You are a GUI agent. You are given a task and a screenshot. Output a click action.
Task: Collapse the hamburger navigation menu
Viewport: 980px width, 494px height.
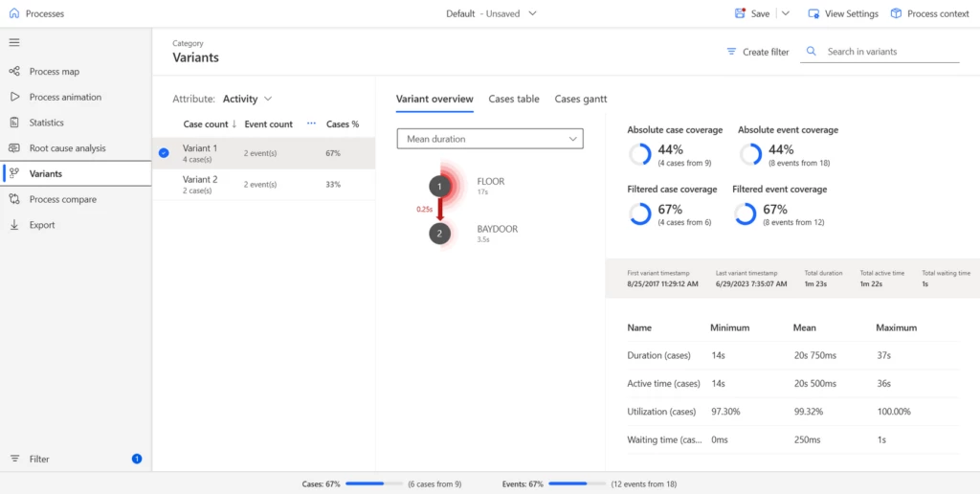coord(14,42)
